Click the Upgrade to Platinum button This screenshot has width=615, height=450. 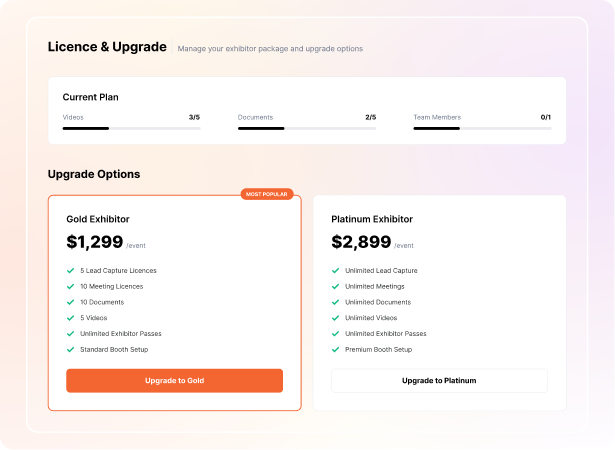[439, 381]
